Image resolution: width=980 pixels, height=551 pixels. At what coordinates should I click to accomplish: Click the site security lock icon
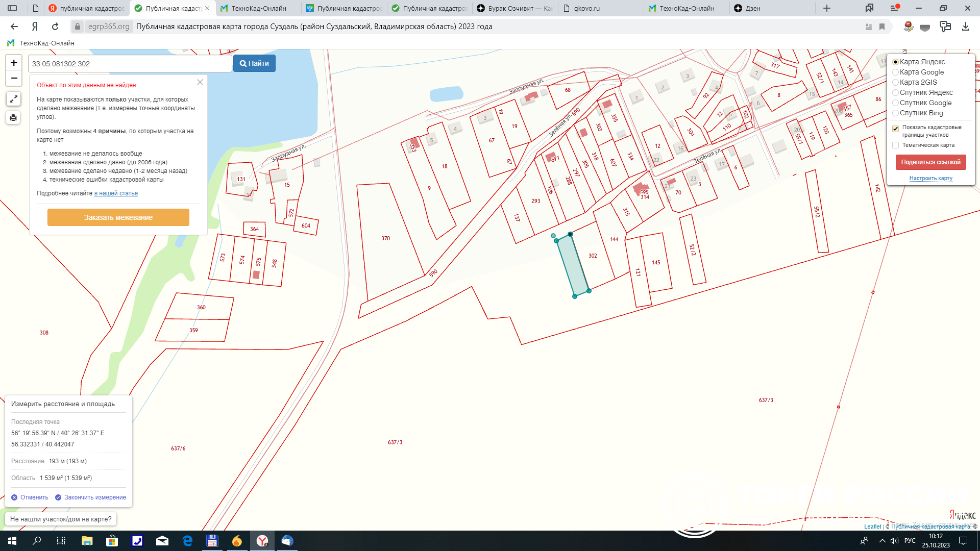(x=77, y=27)
